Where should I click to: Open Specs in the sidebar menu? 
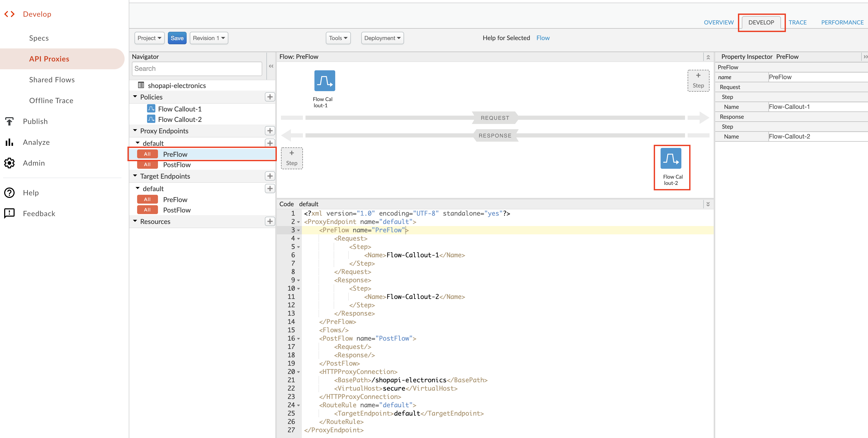(x=39, y=38)
